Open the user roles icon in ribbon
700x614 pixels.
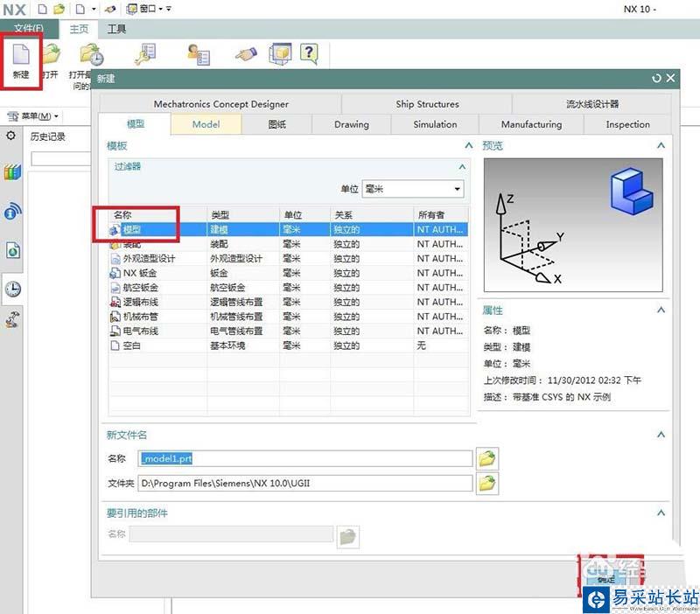pos(199,54)
